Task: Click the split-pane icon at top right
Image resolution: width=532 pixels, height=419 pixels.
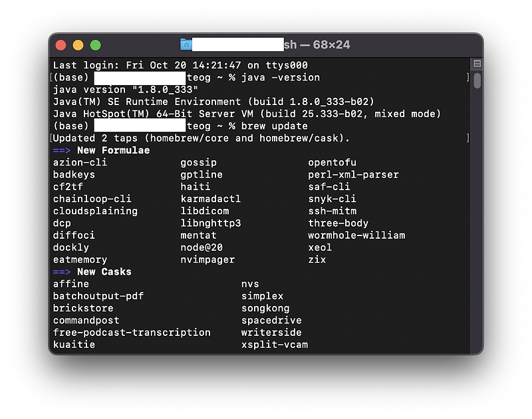Action: tap(476, 63)
